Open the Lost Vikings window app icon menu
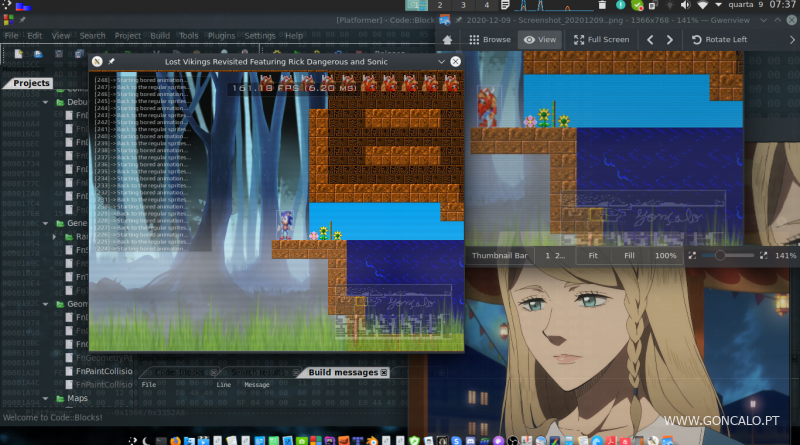Viewport: 800px width, 445px height. 97,62
